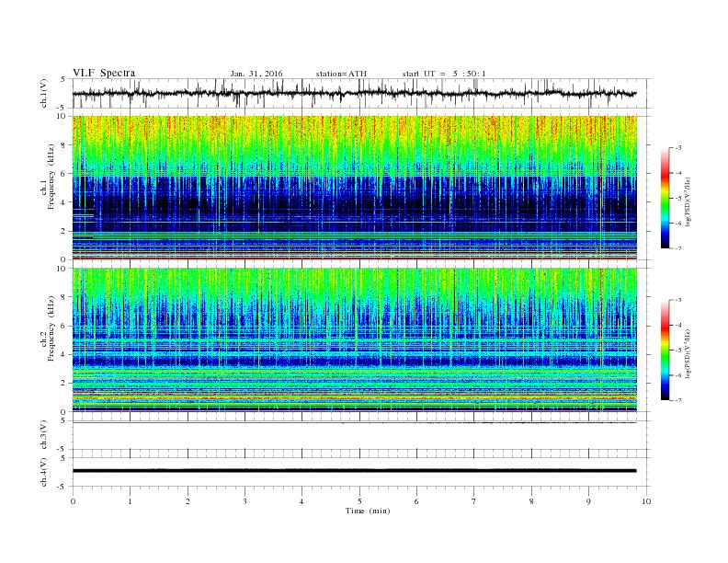Click the 'ch.1(V)' waveform axis label

45,93
